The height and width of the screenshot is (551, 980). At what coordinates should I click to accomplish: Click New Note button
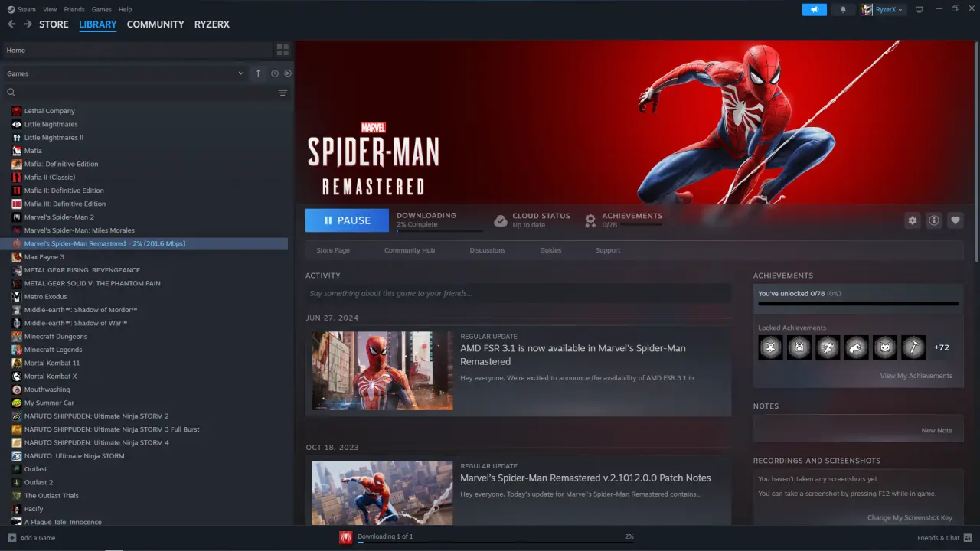[x=937, y=430]
